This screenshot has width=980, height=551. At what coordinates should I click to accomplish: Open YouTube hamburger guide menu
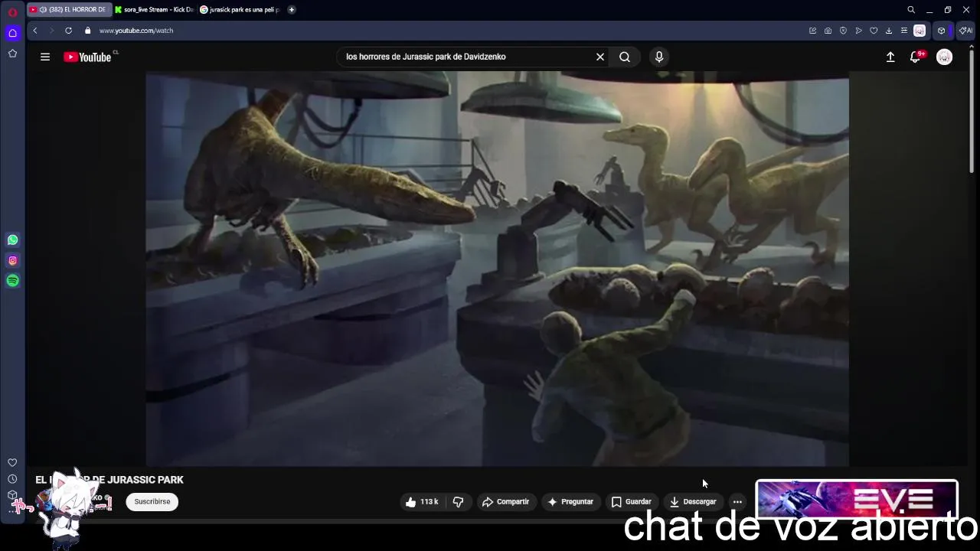click(45, 57)
